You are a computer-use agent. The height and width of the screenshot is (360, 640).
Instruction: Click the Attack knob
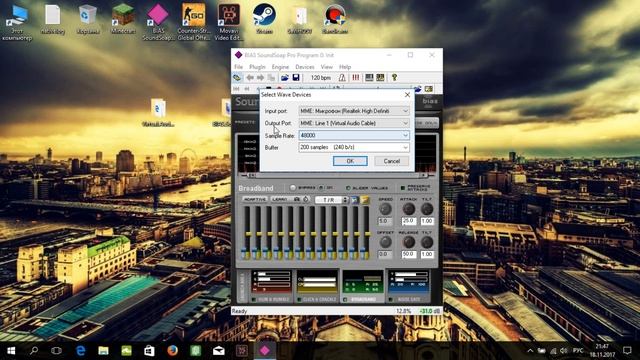pyautogui.click(x=409, y=209)
